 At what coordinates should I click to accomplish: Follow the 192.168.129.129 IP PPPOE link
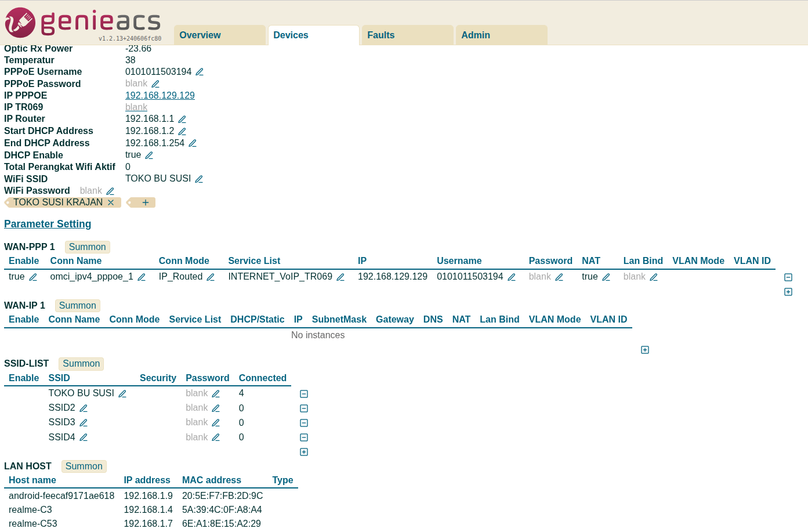[160, 95]
